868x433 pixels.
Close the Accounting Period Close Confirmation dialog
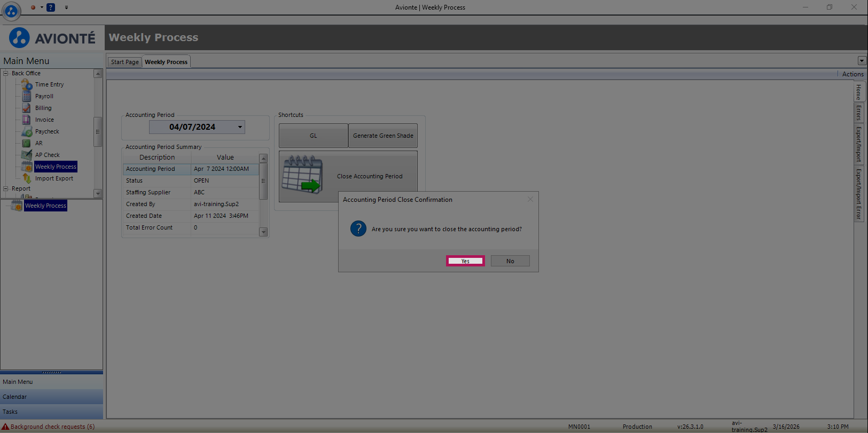(530, 199)
